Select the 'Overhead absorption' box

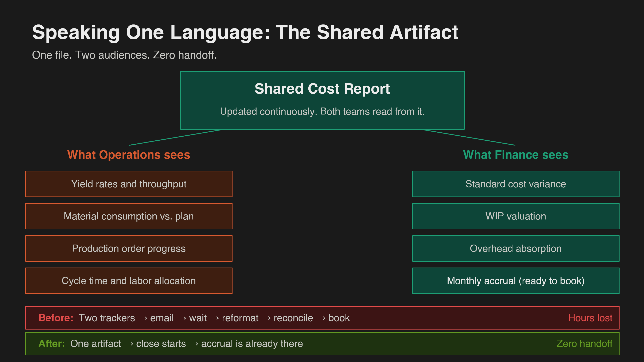[x=516, y=249]
